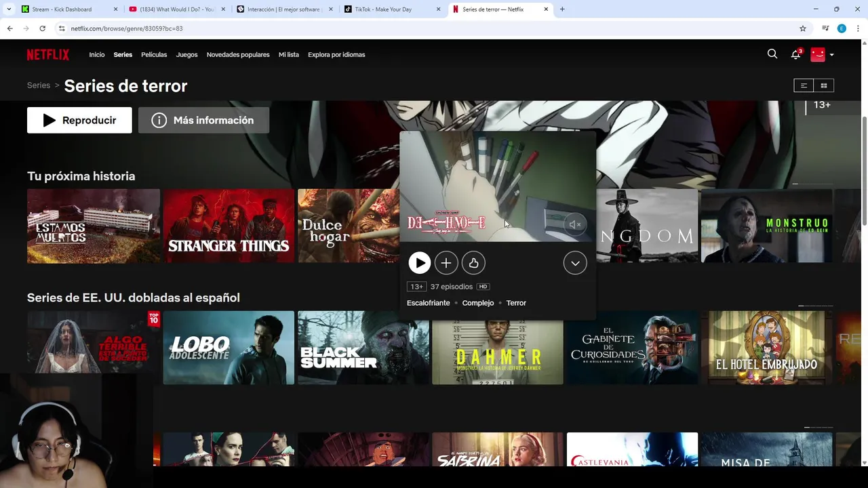
Task: Open a new browser tab
Action: click(562, 9)
